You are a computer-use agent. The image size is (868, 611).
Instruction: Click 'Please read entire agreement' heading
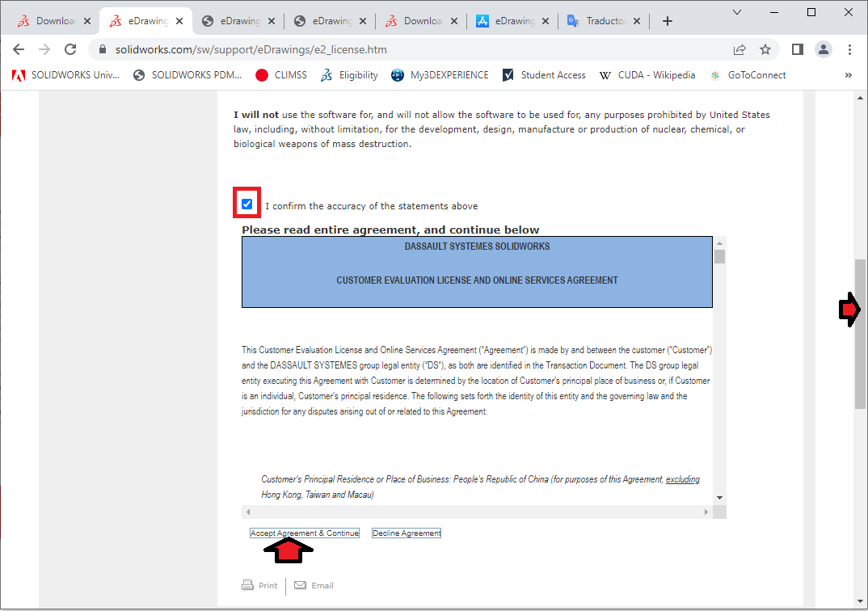click(390, 230)
